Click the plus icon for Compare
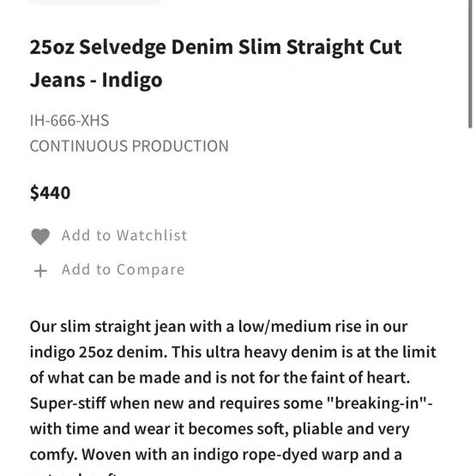 (40, 271)
